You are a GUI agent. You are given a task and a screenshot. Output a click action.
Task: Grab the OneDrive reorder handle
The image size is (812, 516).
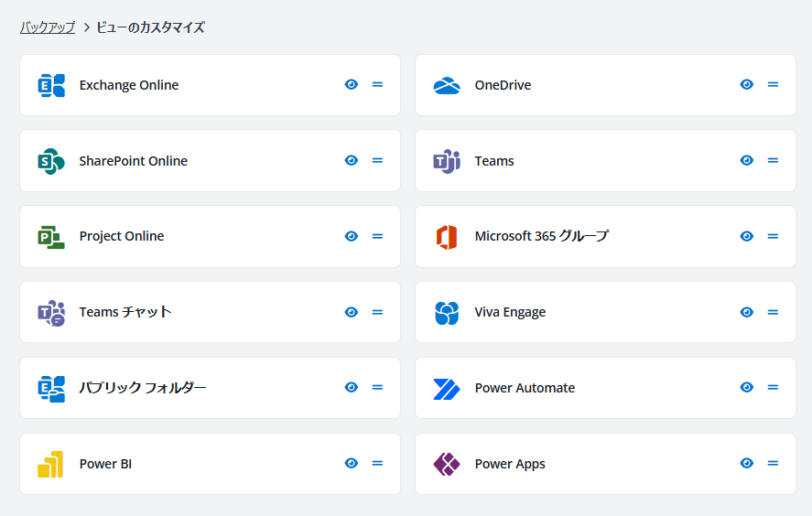click(773, 84)
